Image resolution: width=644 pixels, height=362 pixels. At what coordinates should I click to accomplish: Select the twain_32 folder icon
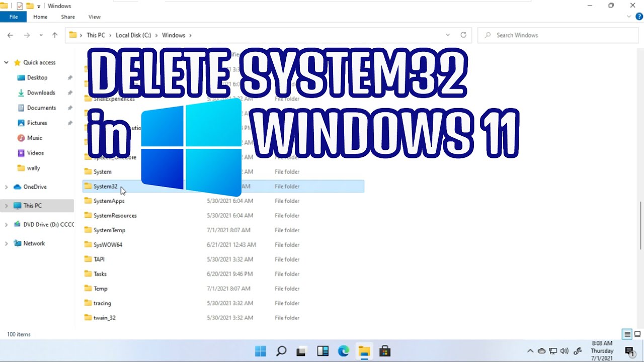pos(88,318)
